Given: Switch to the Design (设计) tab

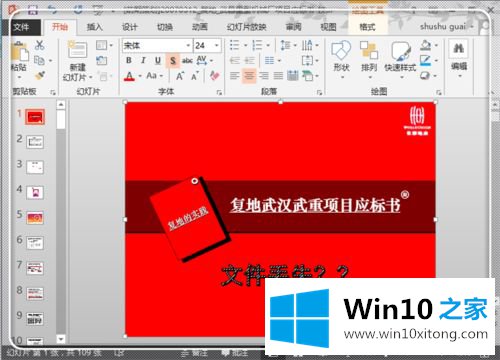Looking at the screenshot, I should click(x=130, y=27).
